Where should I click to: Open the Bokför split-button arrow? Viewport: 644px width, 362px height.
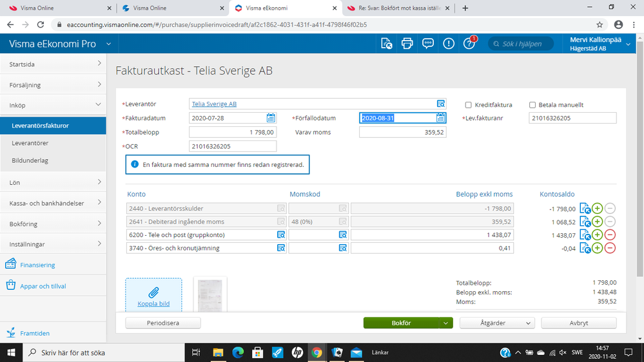(445, 323)
